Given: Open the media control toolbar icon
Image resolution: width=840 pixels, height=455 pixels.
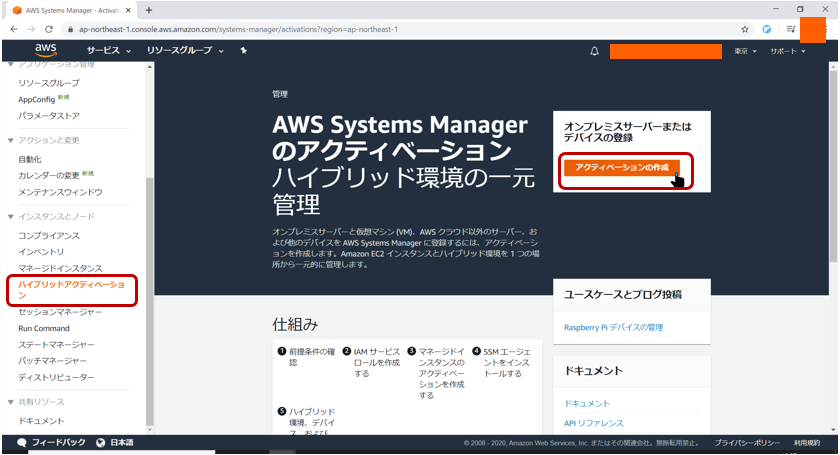Looking at the screenshot, I should (x=791, y=29).
